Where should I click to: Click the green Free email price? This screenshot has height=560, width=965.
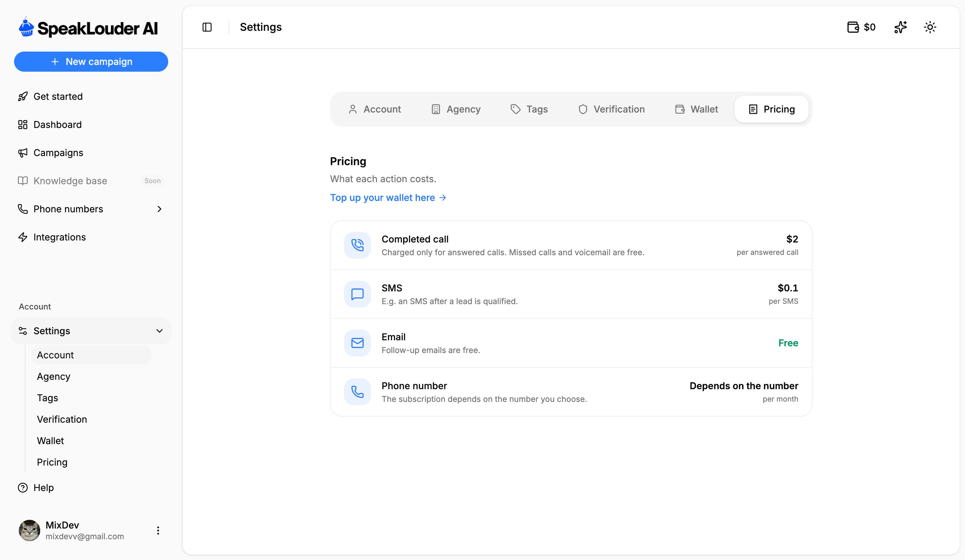(788, 343)
